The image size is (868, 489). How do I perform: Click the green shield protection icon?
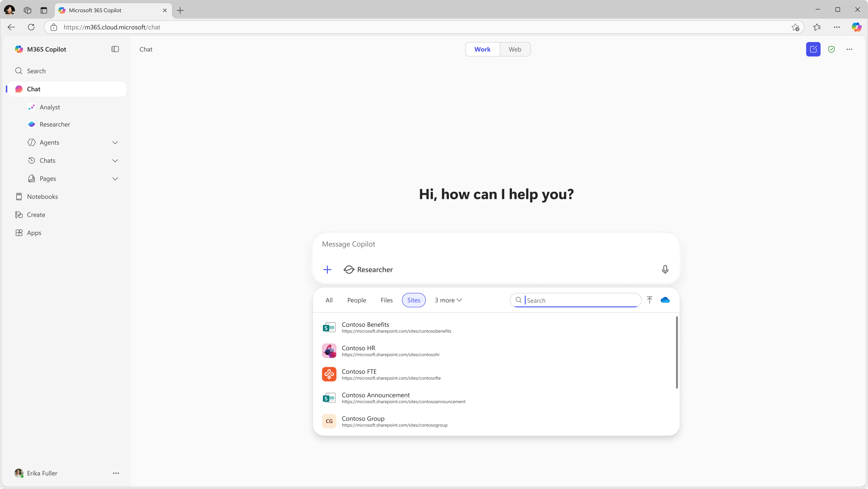[831, 49]
